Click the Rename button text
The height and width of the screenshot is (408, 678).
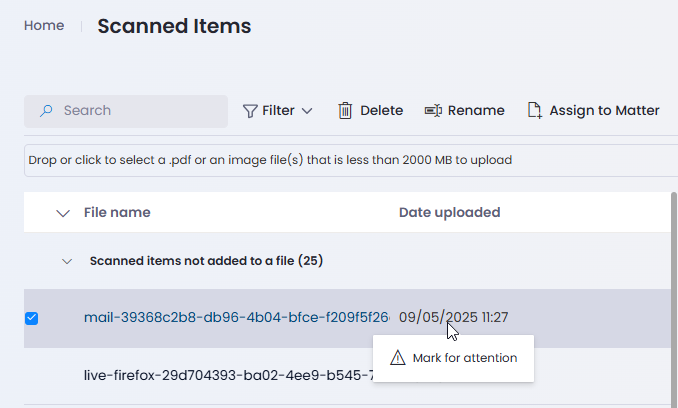[x=476, y=111]
